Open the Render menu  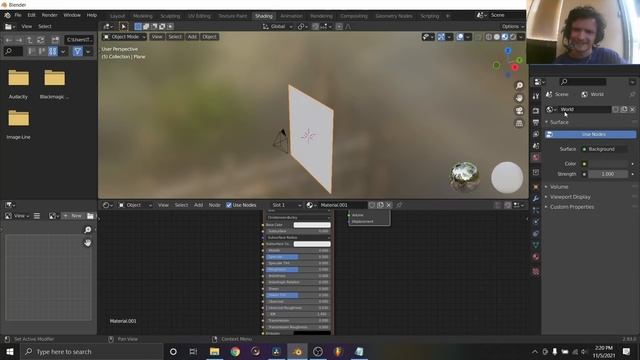click(x=49, y=15)
